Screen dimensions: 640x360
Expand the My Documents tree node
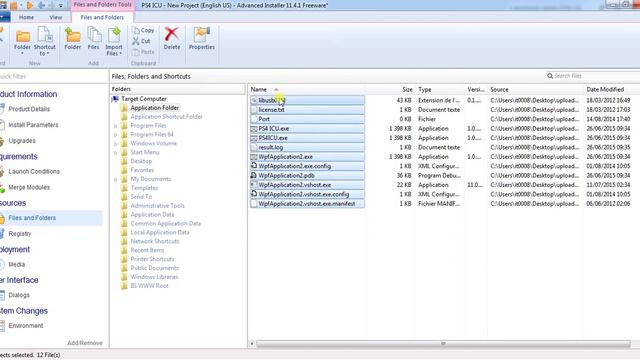click(x=116, y=179)
